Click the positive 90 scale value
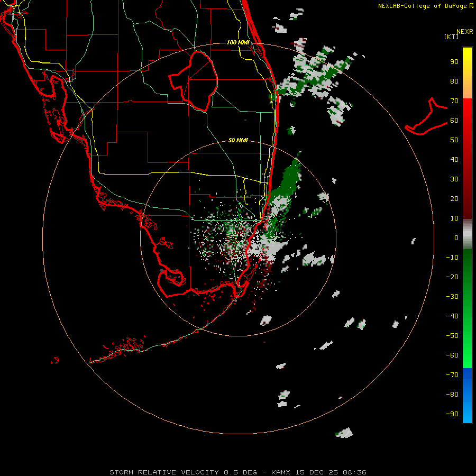 [454, 62]
